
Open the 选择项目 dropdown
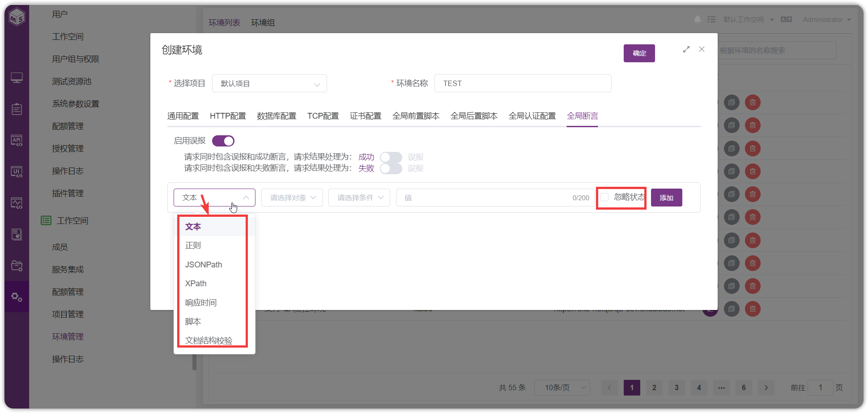(x=269, y=83)
